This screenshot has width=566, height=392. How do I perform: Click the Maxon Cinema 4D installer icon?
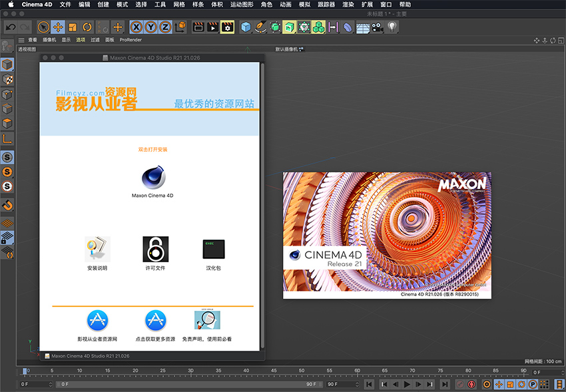(x=152, y=178)
